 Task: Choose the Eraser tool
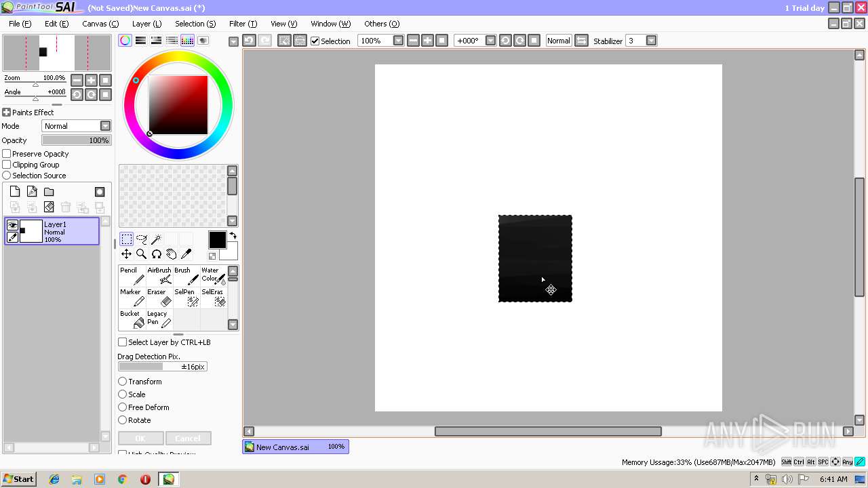coord(159,298)
